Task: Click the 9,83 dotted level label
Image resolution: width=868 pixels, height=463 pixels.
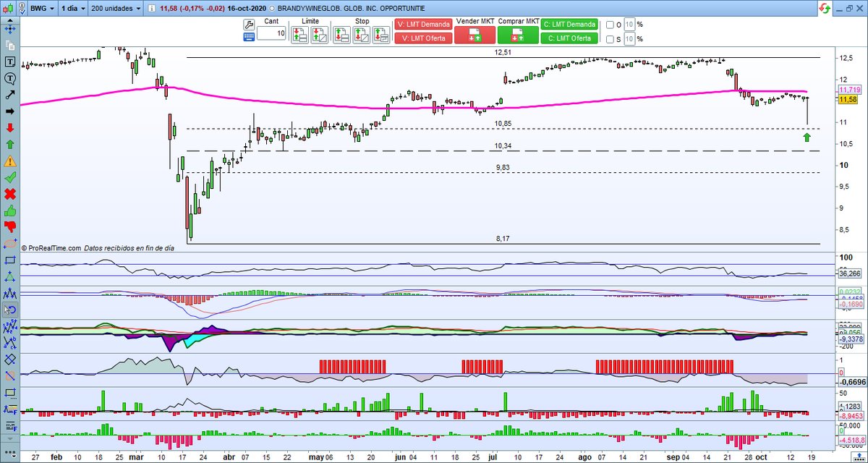Action: point(503,167)
